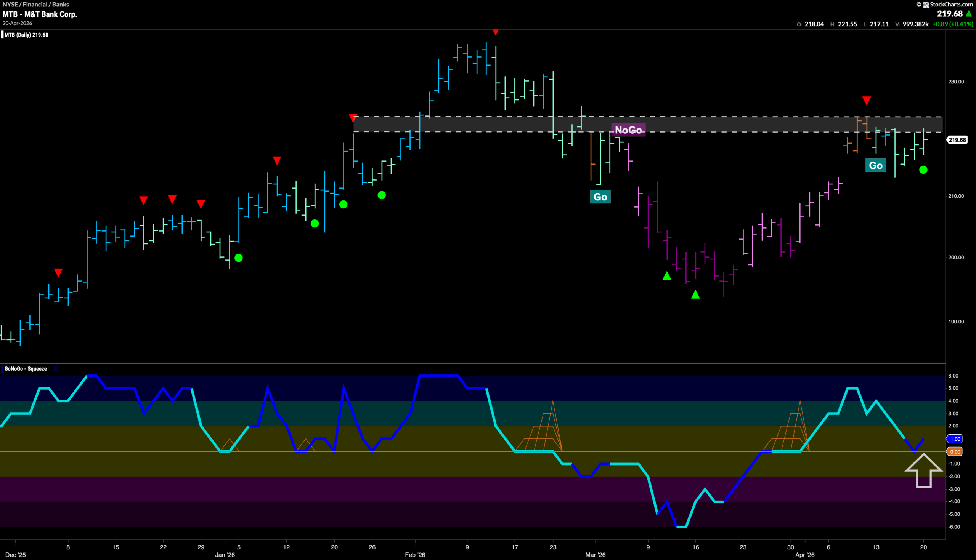Screen dimensions: 976x560
Task: Click the 200.00 price axis label
Action: [x=956, y=257]
